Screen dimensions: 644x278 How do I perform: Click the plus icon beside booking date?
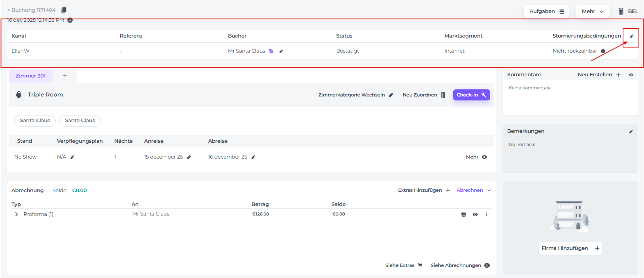click(70, 20)
